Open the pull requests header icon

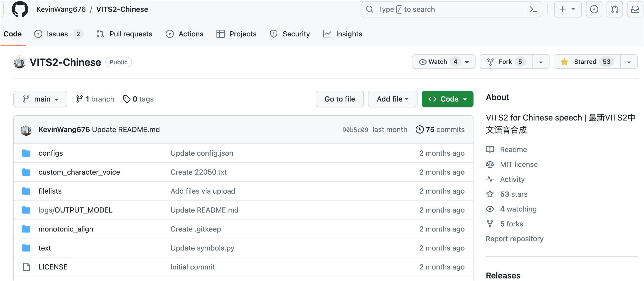[x=614, y=9]
